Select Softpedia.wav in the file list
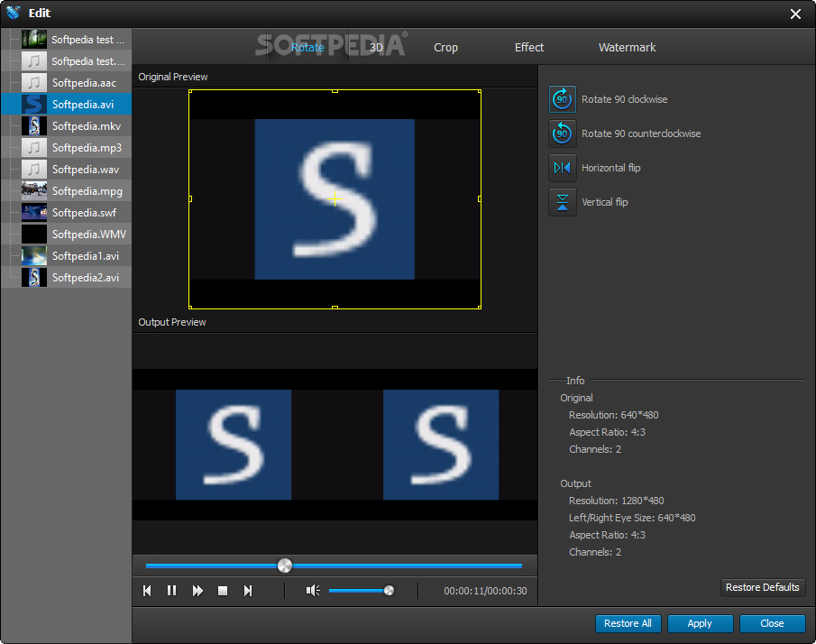Viewport: 816px width, 644px height. click(66, 170)
